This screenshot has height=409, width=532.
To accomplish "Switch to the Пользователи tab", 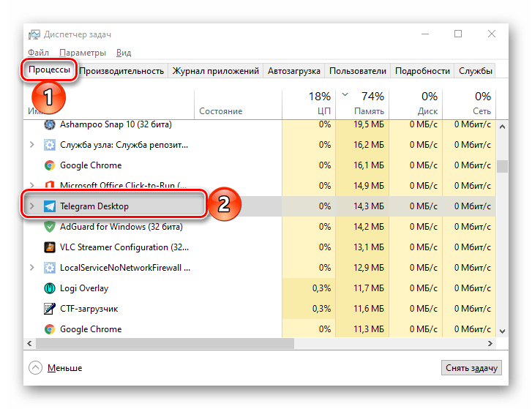I will click(x=358, y=71).
